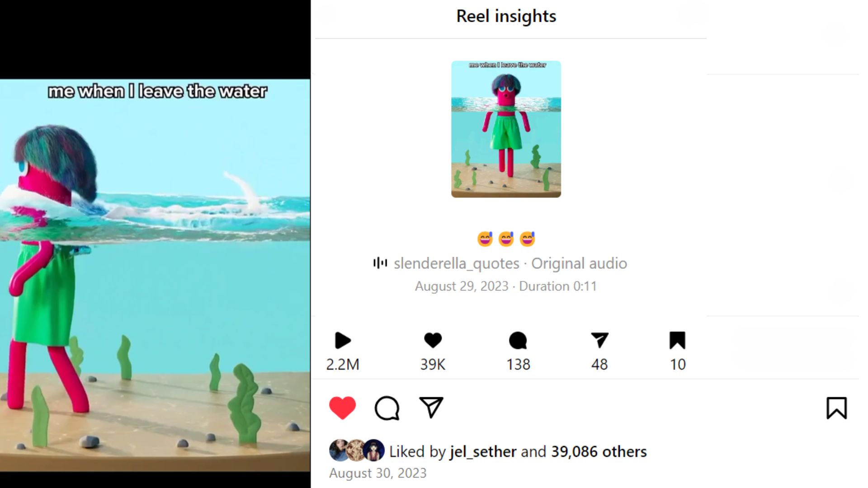868x488 pixels.
Task: Click the liker avatars cluster
Action: (x=357, y=450)
